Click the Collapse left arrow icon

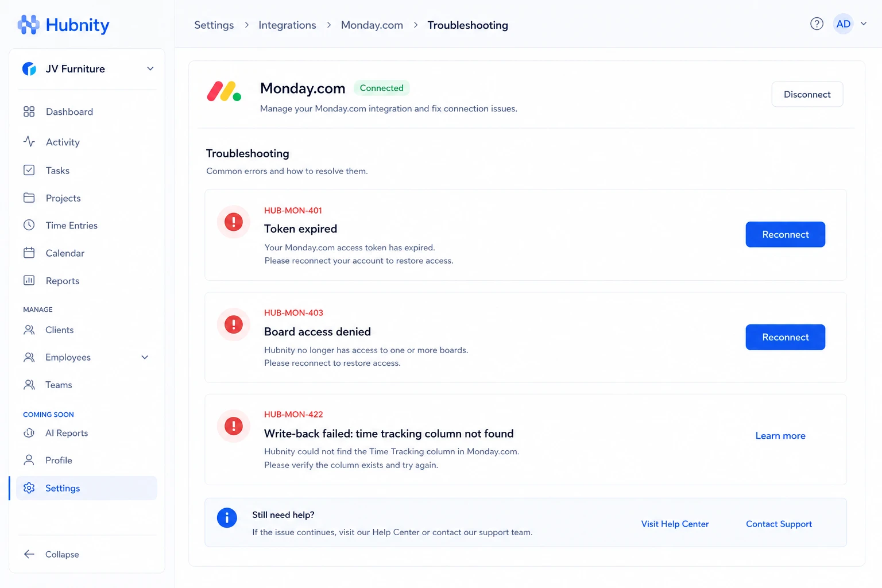coord(29,554)
